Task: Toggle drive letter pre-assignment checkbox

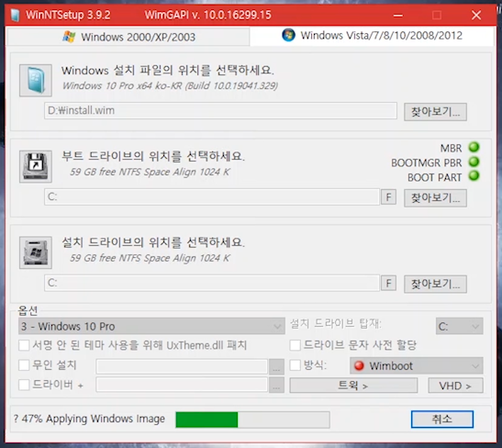Action: [296, 345]
